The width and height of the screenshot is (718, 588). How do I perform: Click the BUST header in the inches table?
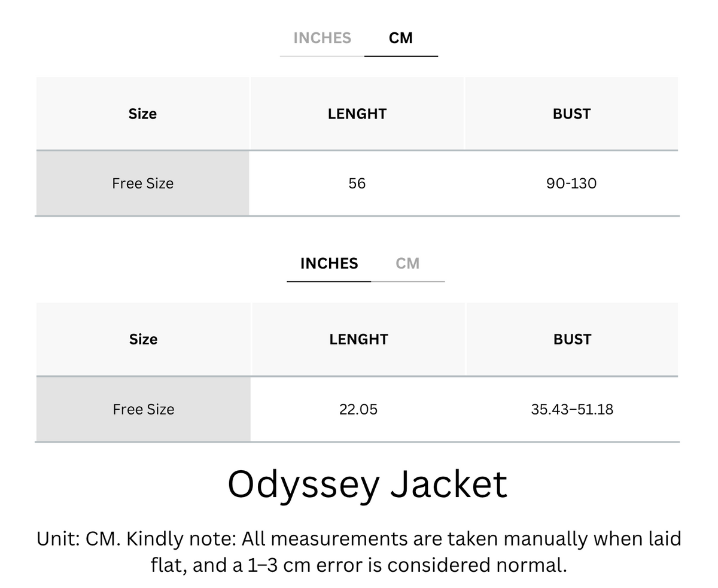[x=573, y=339]
